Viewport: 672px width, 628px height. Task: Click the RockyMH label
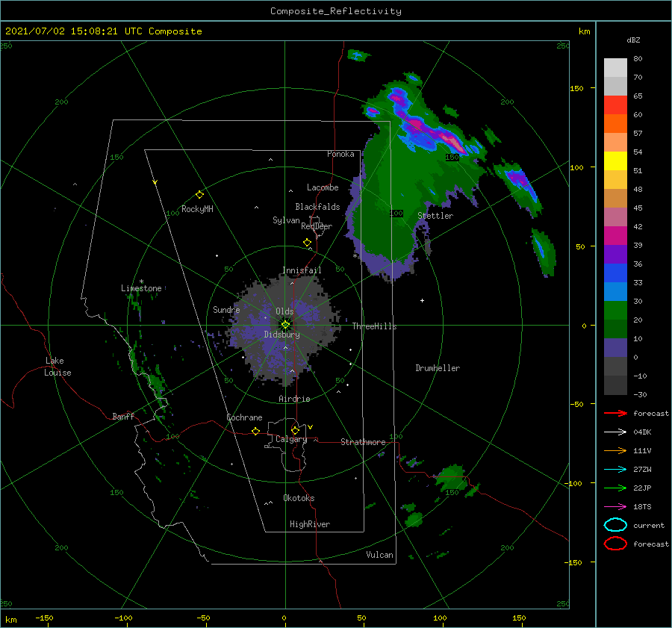click(197, 209)
